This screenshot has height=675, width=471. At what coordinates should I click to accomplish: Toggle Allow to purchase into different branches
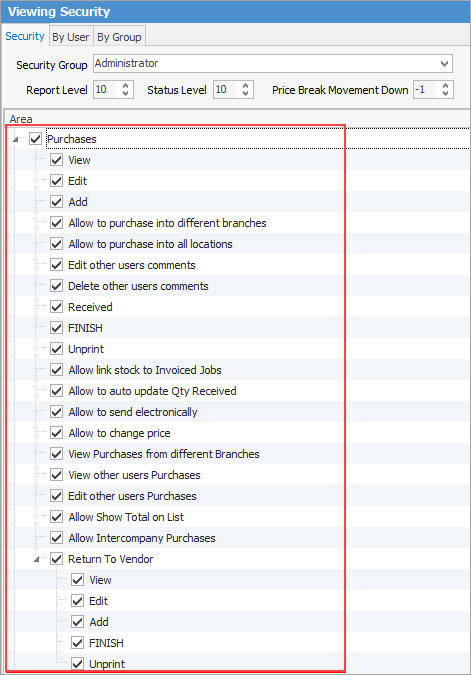point(56,223)
